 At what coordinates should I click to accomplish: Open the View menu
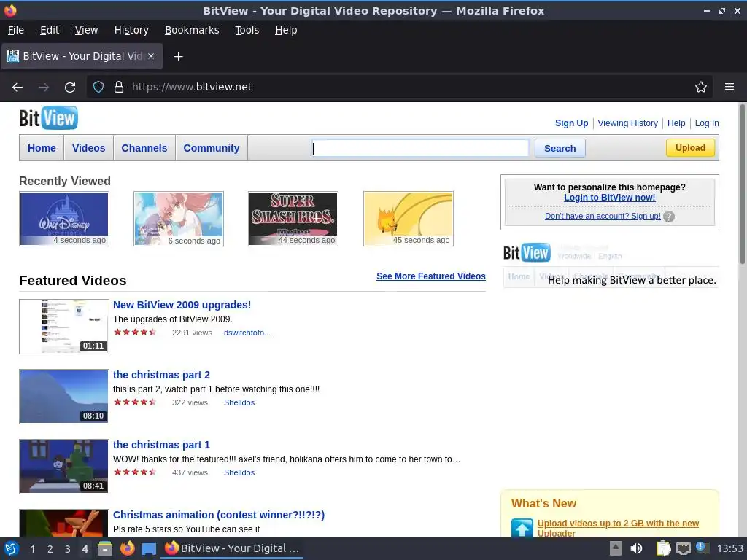click(x=86, y=30)
